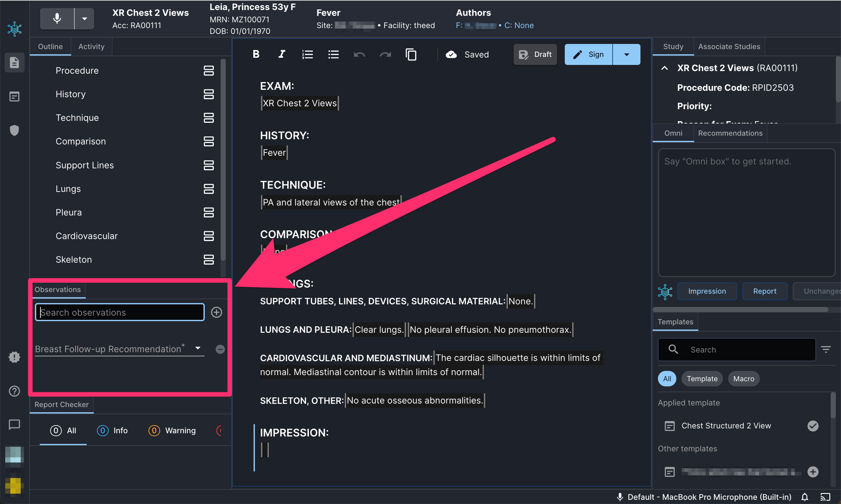Switch to the Activity tab
Viewport: 841px width, 504px height.
pos(91,47)
